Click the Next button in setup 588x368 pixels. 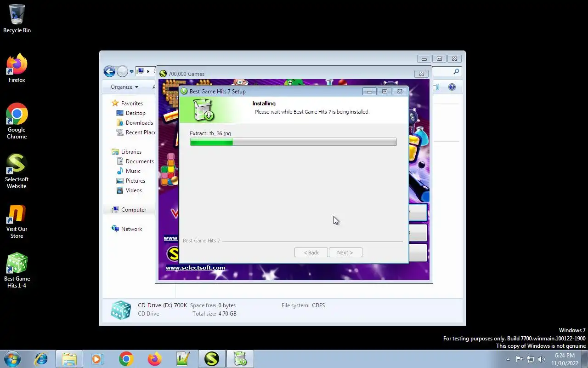[345, 253]
